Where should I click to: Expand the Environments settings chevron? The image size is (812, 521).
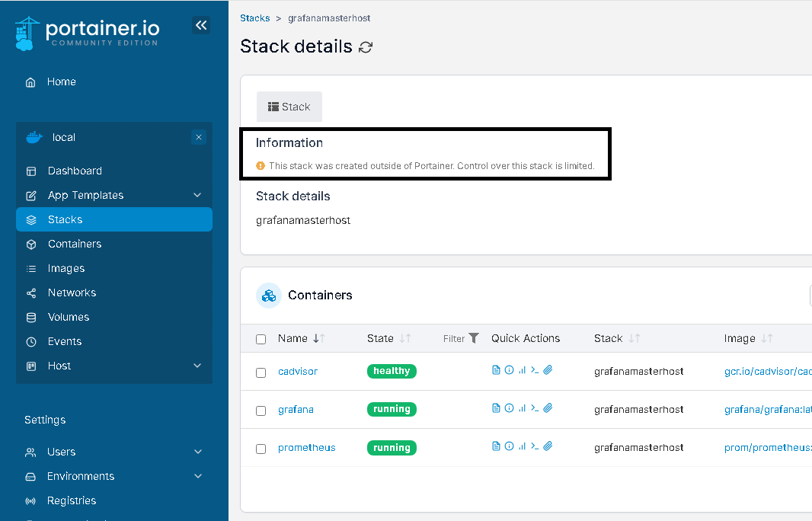tap(198, 476)
